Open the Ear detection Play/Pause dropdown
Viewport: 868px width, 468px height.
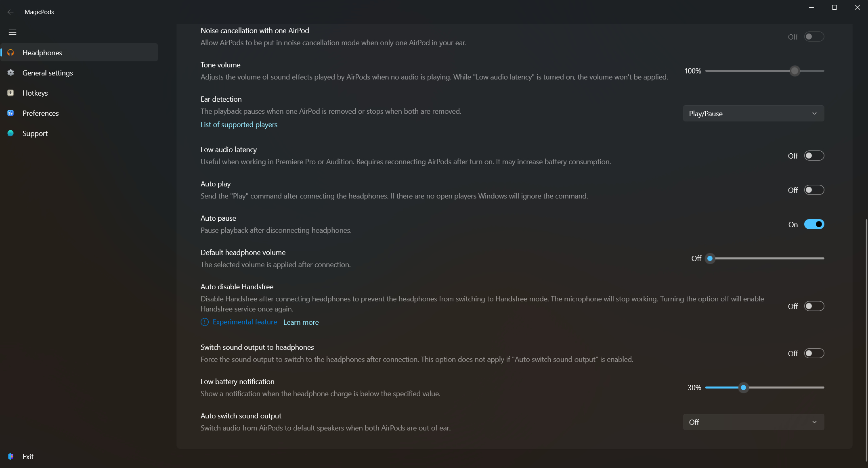pyautogui.click(x=753, y=113)
